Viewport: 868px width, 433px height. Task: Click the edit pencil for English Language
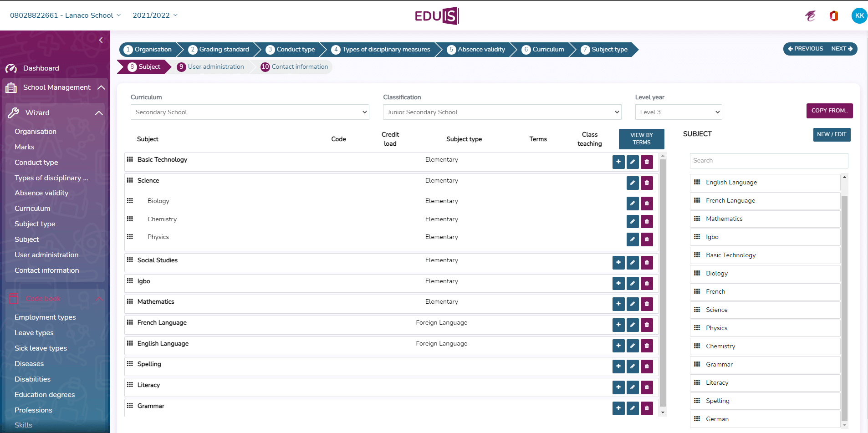pos(632,346)
